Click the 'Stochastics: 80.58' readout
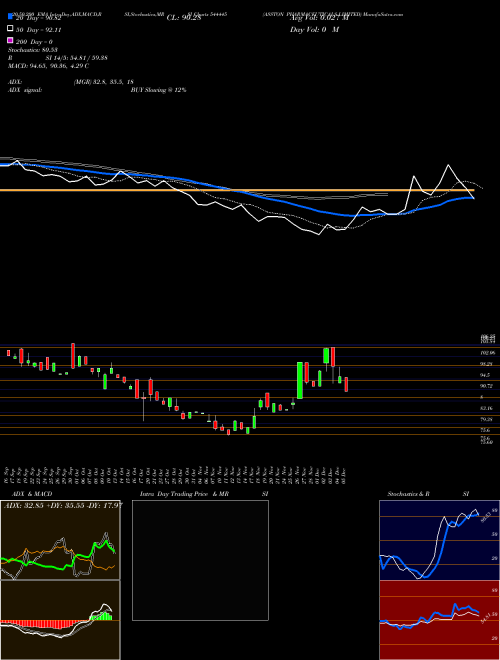Screen dimensions: 500x660 coord(32,50)
